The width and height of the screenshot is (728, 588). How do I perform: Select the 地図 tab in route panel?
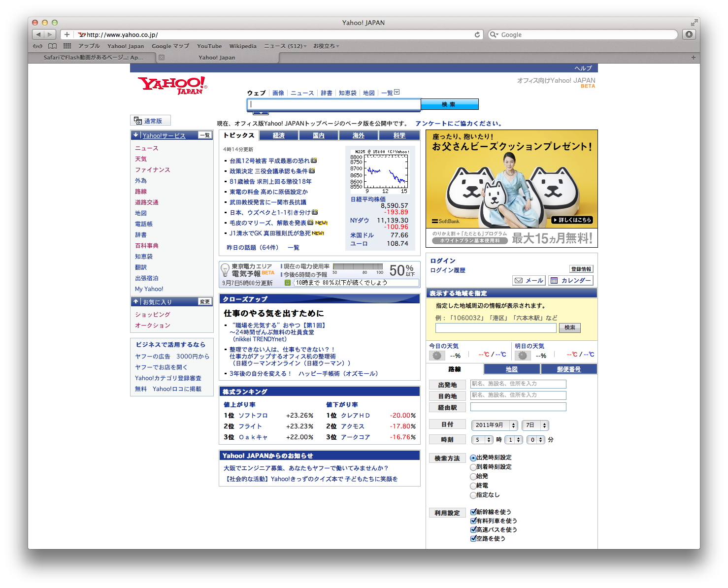[x=512, y=369]
